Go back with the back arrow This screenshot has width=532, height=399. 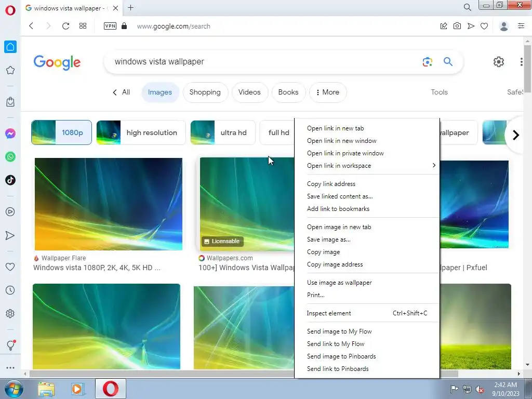click(31, 26)
